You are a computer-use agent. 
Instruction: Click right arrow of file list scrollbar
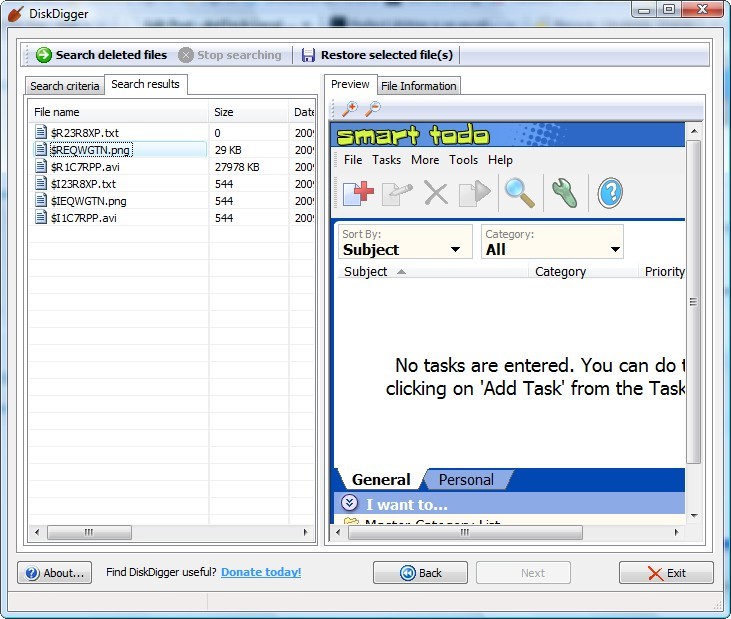pos(305,532)
